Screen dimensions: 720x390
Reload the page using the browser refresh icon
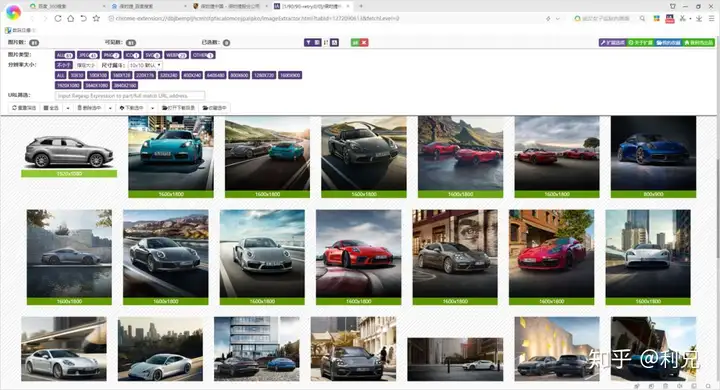(58, 18)
